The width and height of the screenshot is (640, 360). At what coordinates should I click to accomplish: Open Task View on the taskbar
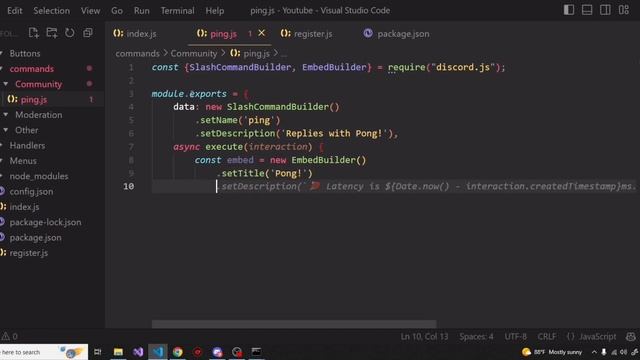(98, 352)
